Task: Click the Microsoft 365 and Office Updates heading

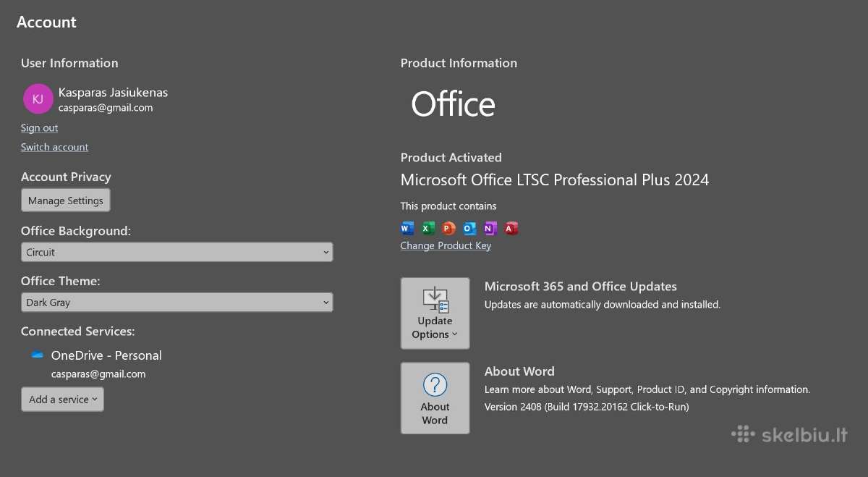Action: (581, 287)
